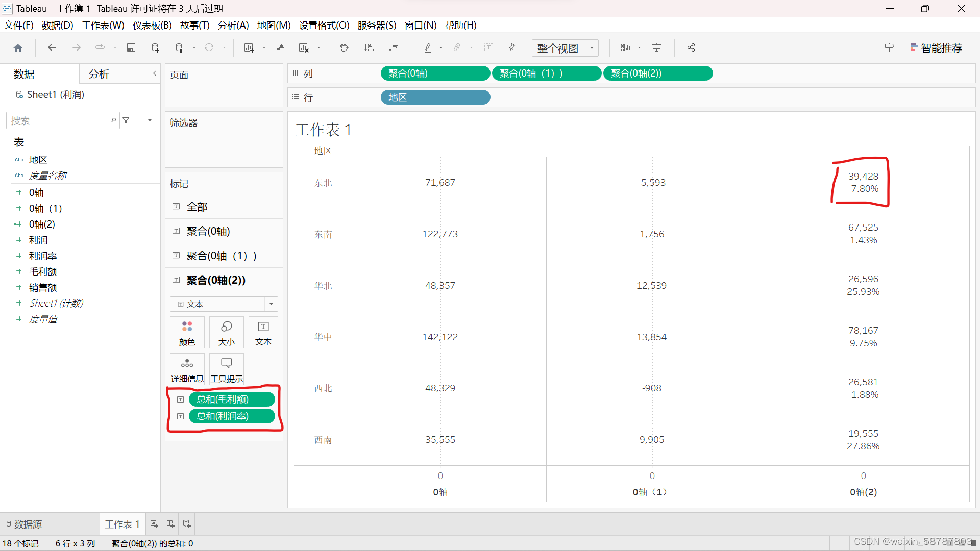Open the 数据源 tab at bottom
Screen dimensions: 980x551
pyautogui.click(x=24, y=524)
